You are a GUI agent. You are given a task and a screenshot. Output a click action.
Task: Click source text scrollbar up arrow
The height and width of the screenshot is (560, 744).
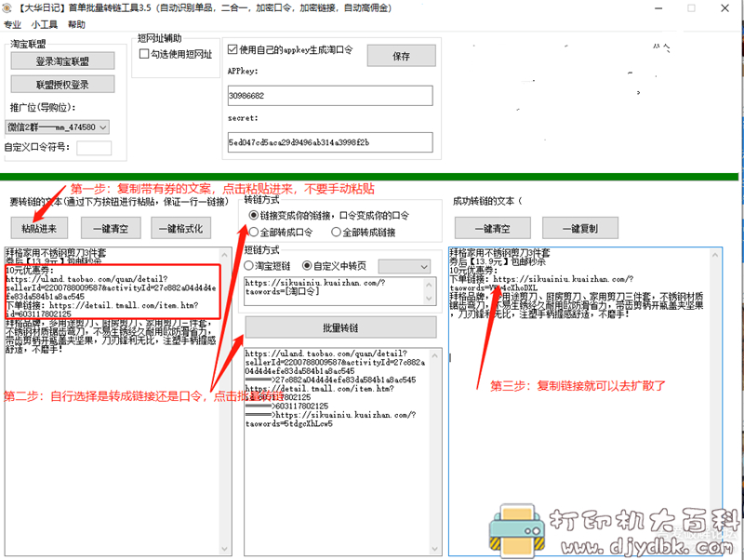(225, 255)
